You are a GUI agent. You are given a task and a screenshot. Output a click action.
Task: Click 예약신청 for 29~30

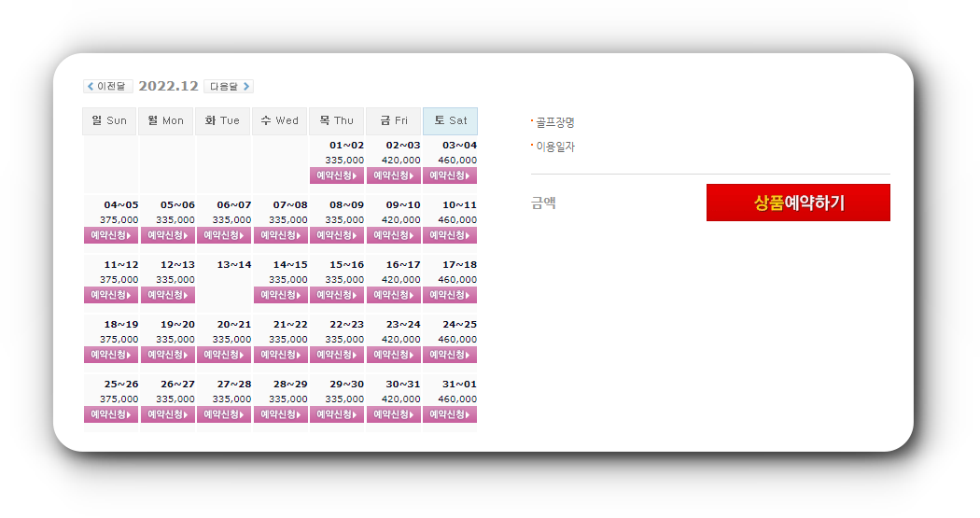pos(337,414)
